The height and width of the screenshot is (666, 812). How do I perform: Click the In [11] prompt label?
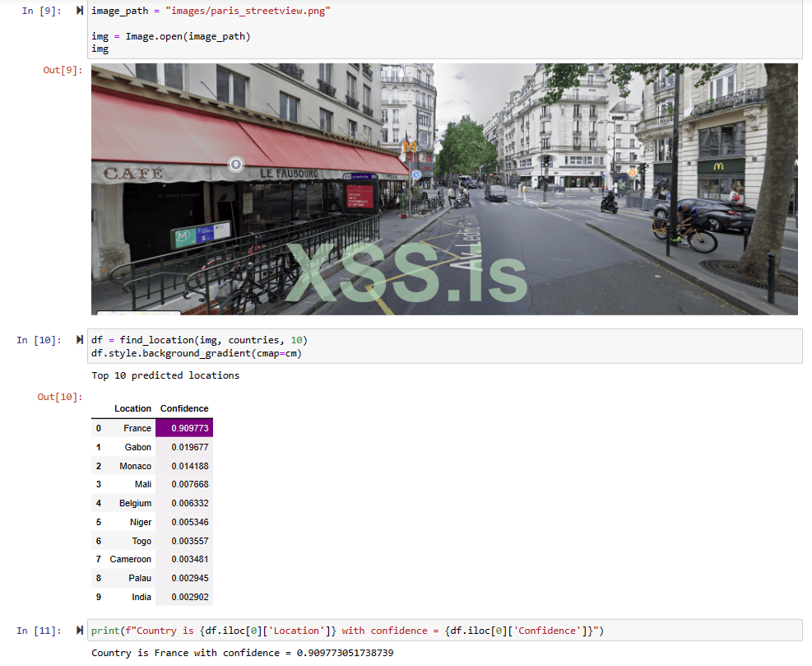(x=39, y=631)
